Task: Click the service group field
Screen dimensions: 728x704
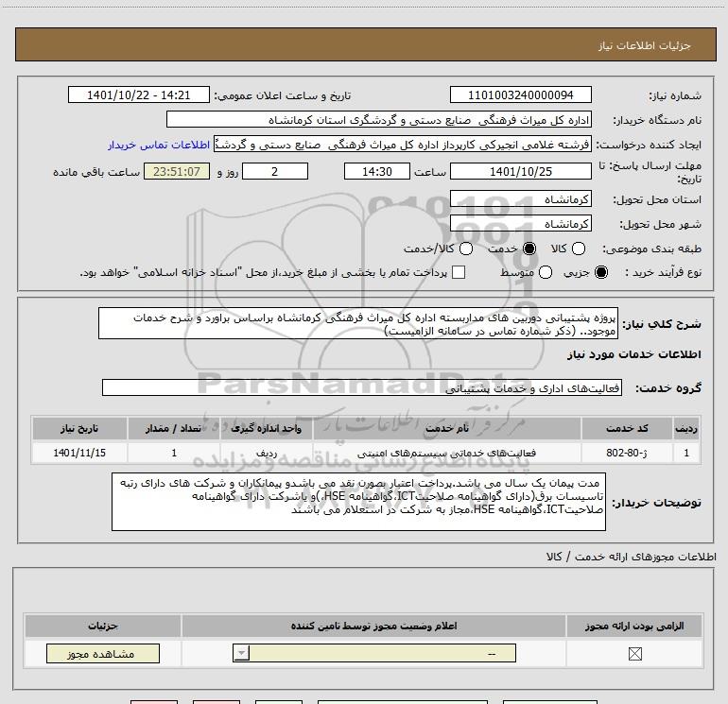Action: (362, 387)
